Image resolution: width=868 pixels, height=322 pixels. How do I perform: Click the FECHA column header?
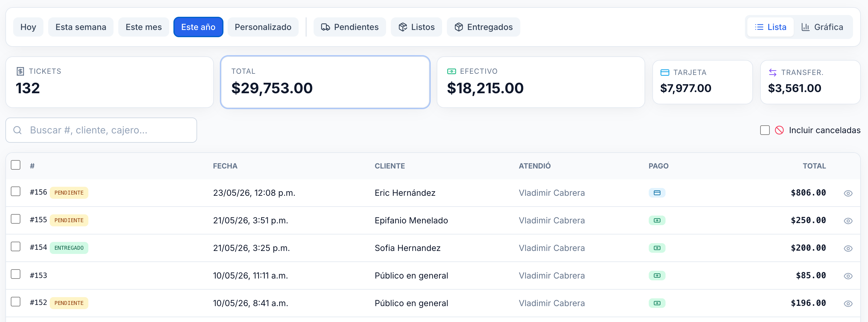[225, 166]
